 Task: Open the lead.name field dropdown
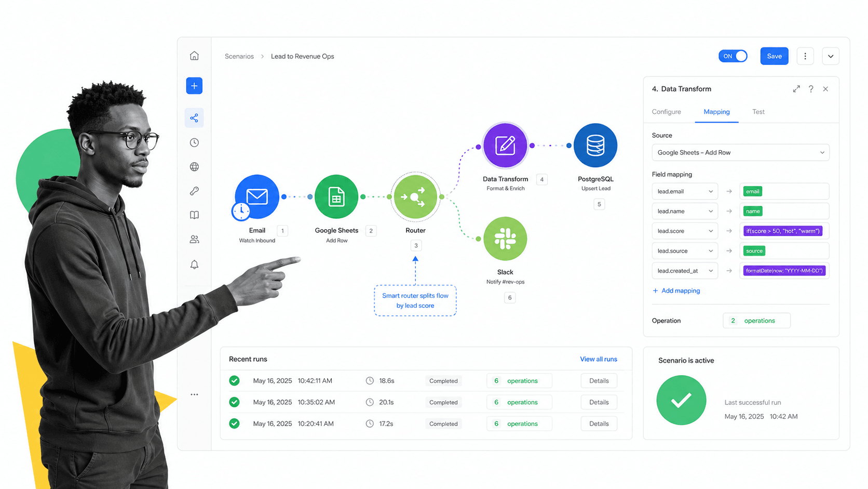pos(685,211)
